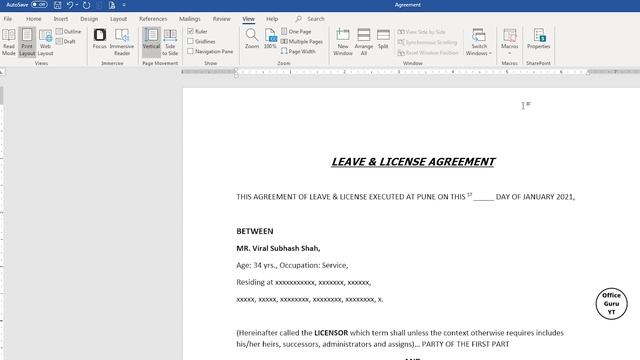Choose Multiple Pages zoom

point(302,41)
